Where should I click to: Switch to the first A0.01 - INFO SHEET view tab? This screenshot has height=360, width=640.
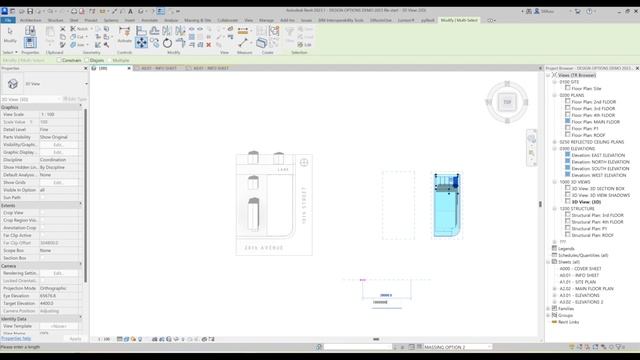(x=158, y=68)
